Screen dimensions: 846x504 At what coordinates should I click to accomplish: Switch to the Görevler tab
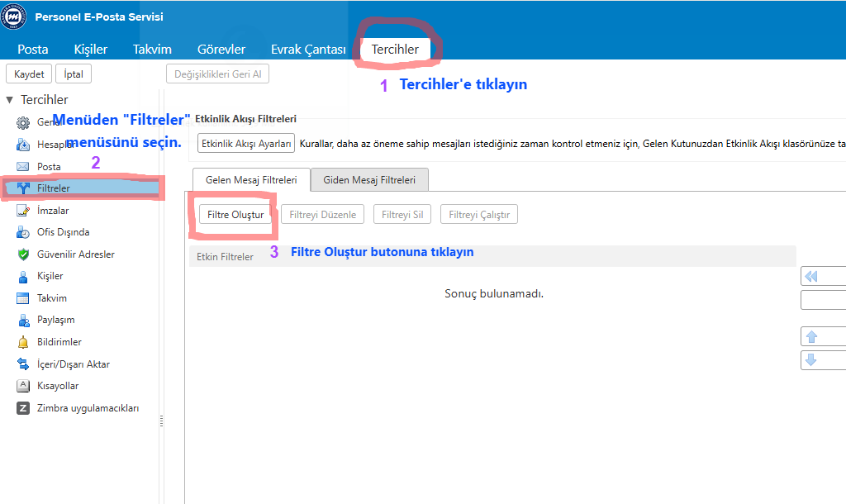coord(221,49)
